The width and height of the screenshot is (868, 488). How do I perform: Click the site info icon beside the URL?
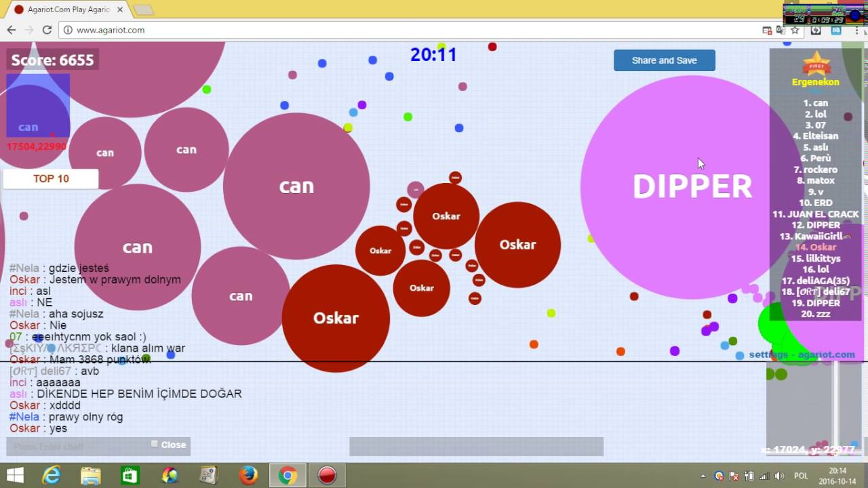[x=67, y=30]
